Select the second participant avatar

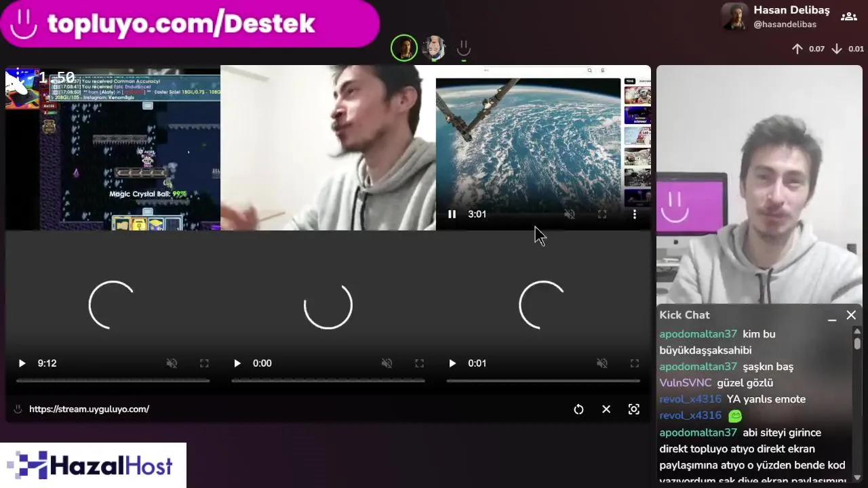pyautogui.click(x=434, y=48)
